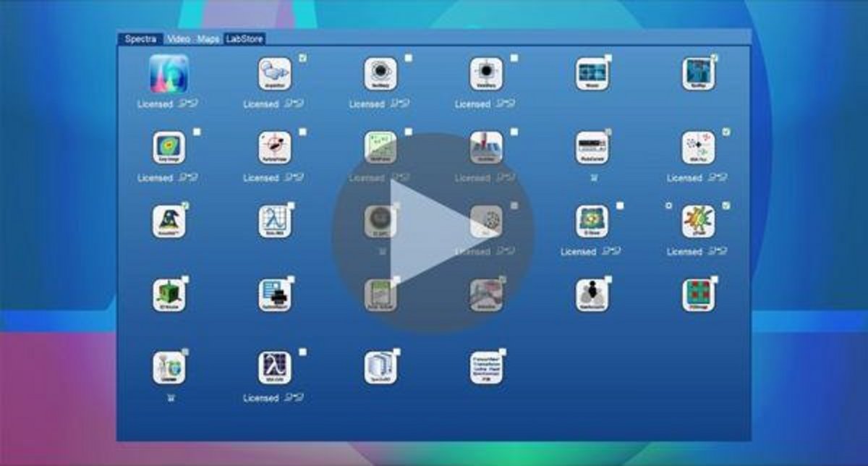Image resolution: width=868 pixels, height=466 pixels.
Task: Launch the wizard hat application
Action: (x=169, y=221)
